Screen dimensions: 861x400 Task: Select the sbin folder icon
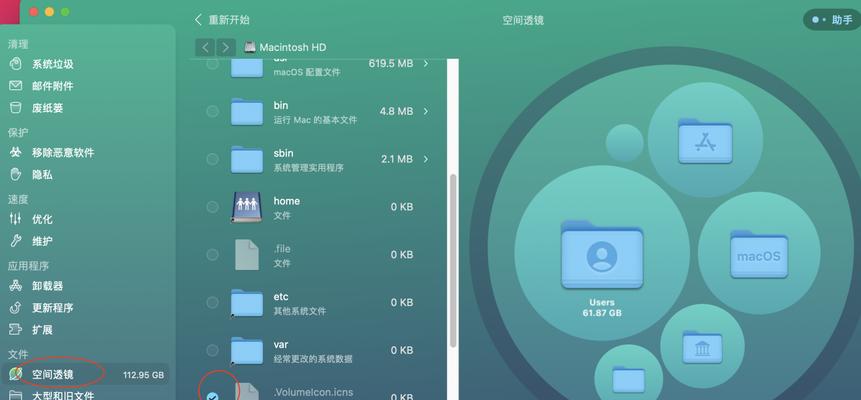(247, 159)
